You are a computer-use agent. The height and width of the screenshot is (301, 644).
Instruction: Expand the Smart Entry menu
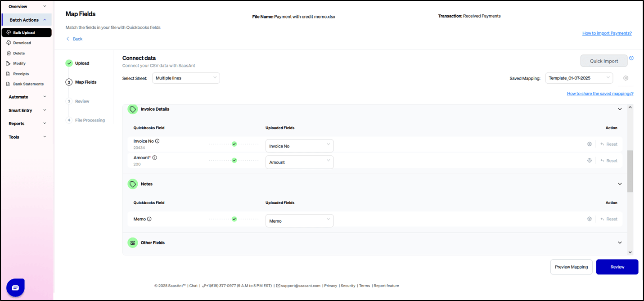pyautogui.click(x=27, y=111)
